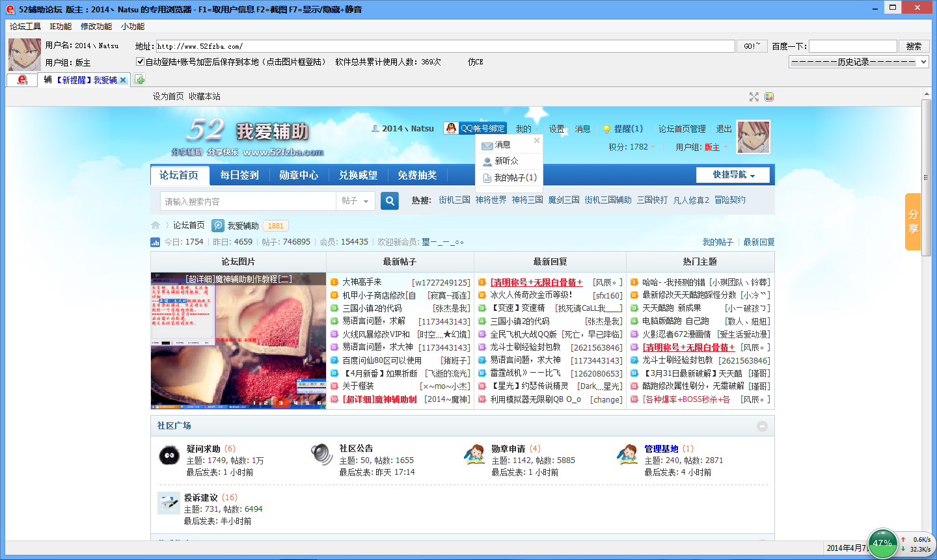937x560 pixels.
Task: Open the 论坛首页管理 link
Action: [x=682, y=129]
